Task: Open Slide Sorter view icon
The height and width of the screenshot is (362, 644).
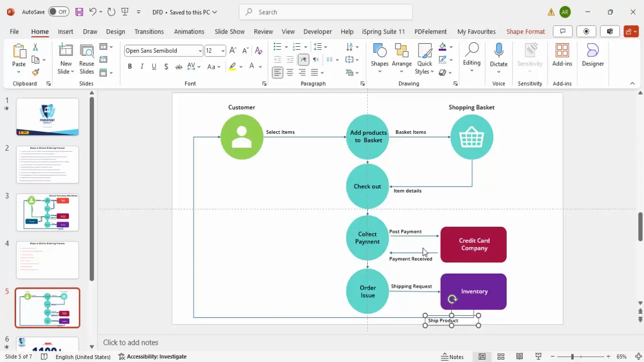Action: click(x=501, y=356)
